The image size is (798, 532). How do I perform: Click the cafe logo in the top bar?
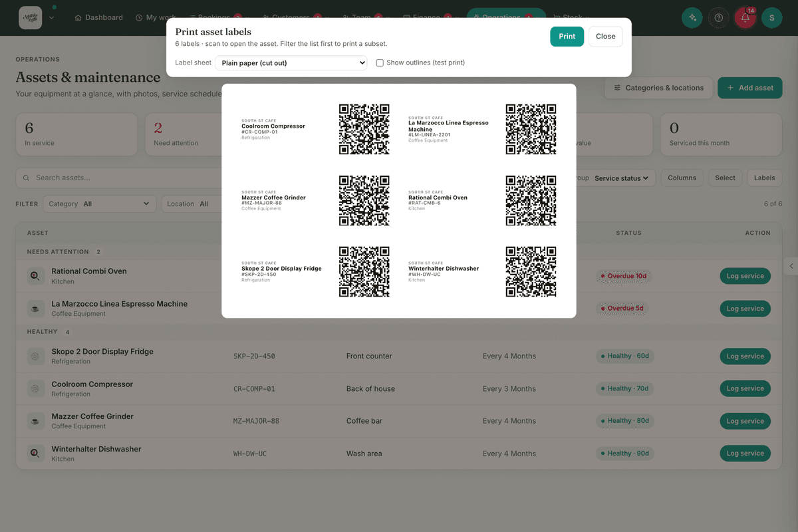31,17
